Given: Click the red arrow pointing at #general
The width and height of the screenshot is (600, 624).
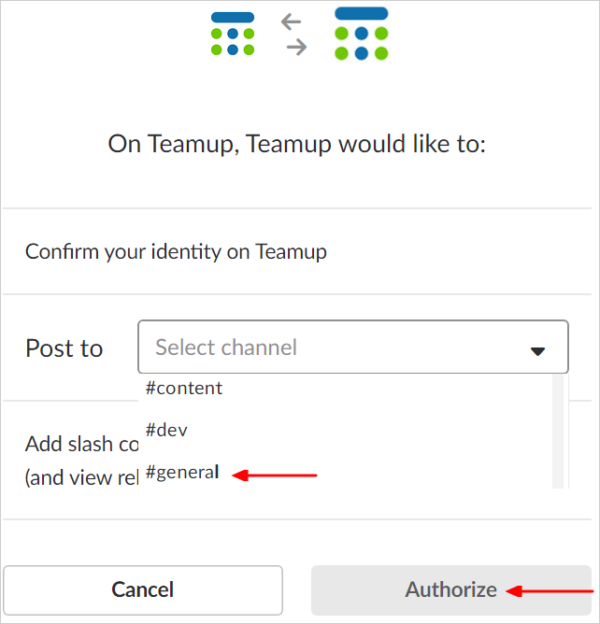Looking at the screenshot, I should [275, 475].
